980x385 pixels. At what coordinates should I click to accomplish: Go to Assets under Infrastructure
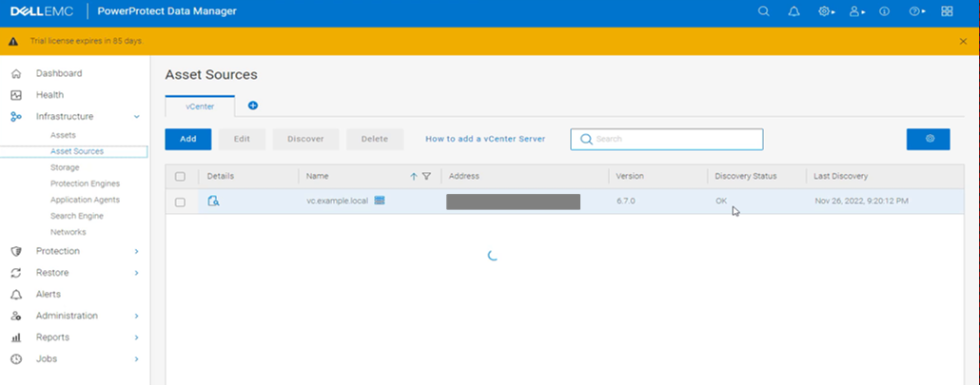tap(63, 135)
